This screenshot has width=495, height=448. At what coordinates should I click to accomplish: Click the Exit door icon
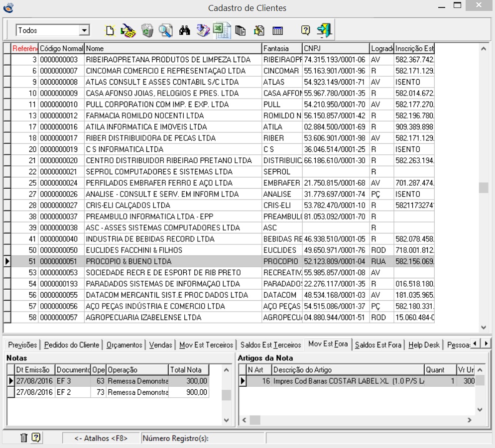coord(324,30)
